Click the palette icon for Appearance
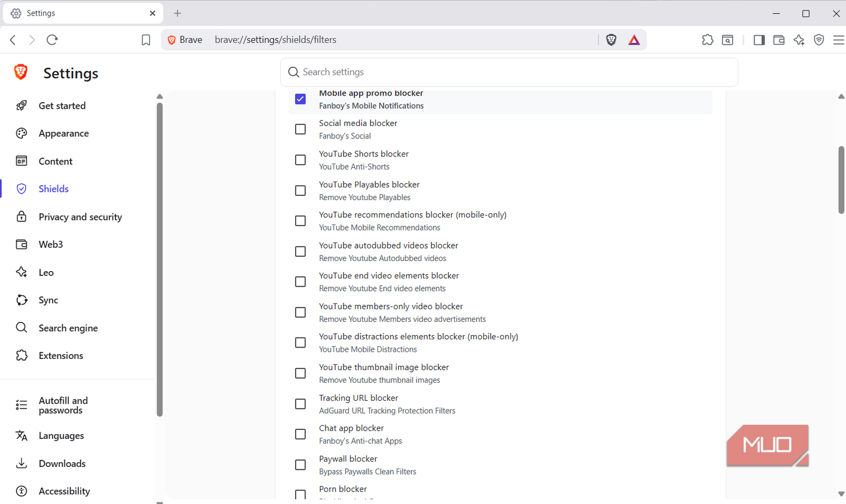The image size is (846, 504). tap(22, 133)
